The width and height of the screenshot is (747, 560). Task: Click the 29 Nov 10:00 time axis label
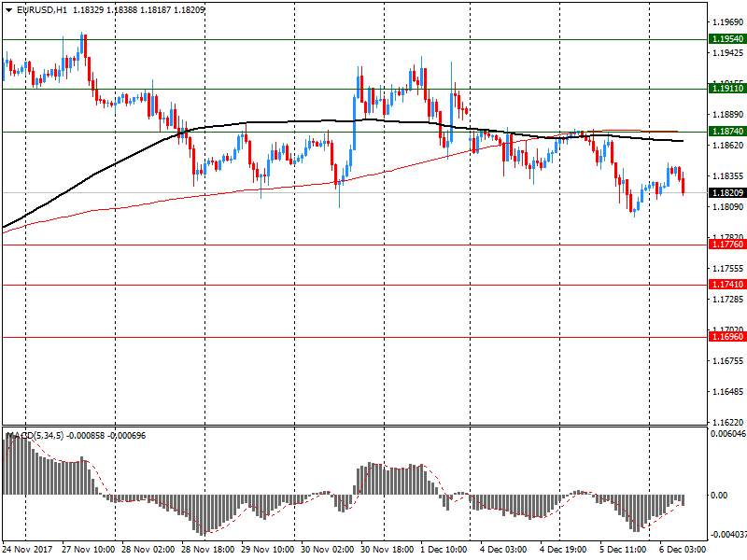pos(267,550)
